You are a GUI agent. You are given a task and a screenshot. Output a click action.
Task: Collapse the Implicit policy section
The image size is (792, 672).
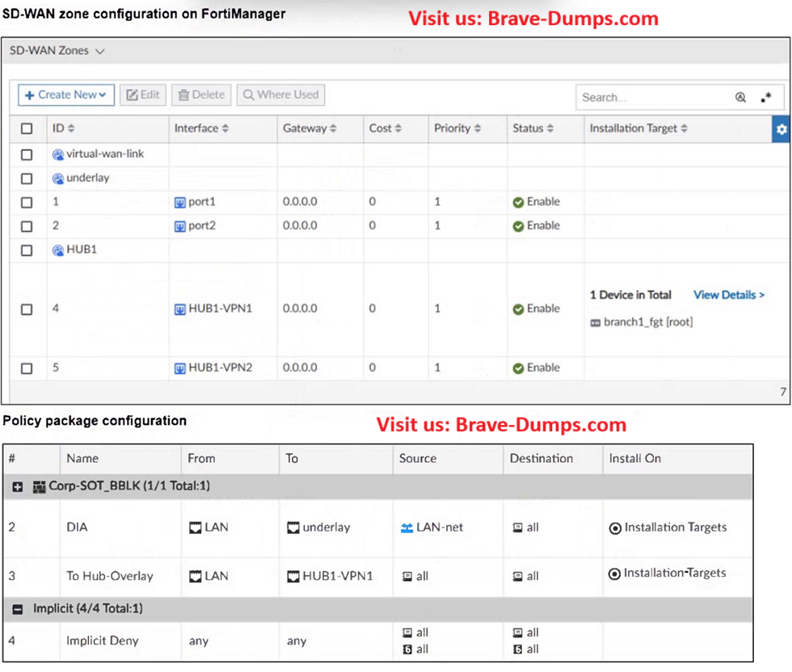(x=18, y=608)
